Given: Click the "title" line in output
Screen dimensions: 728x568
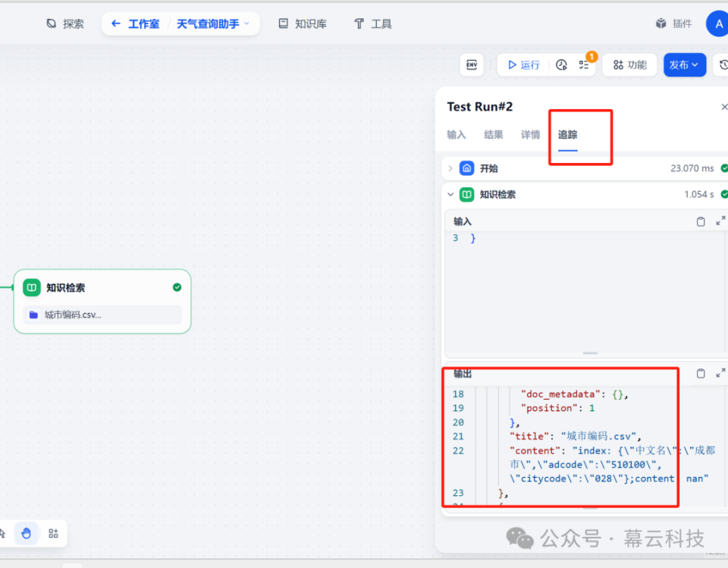Looking at the screenshot, I should [576, 436].
